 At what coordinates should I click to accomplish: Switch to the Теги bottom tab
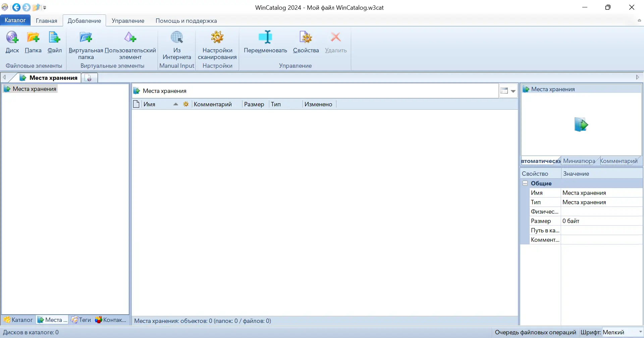81,320
